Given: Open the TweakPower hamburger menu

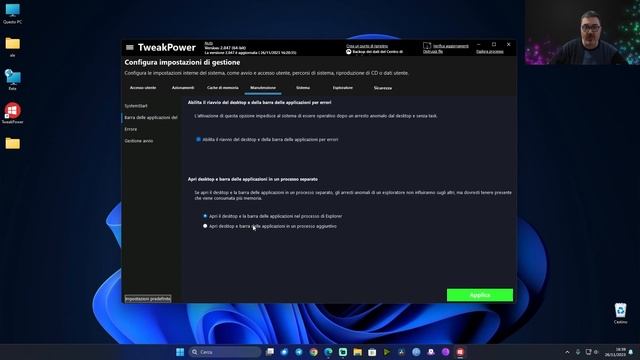Looking at the screenshot, I should (x=130, y=47).
